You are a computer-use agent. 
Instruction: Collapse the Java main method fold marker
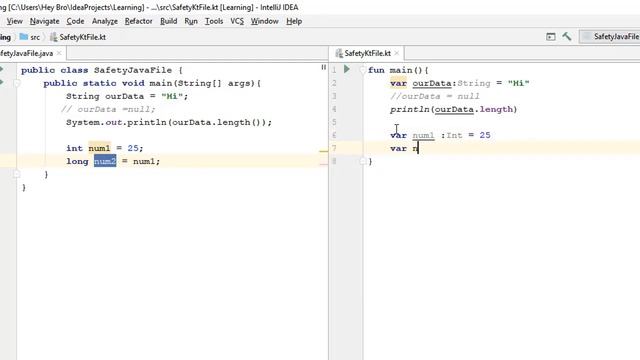click(16, 83)
